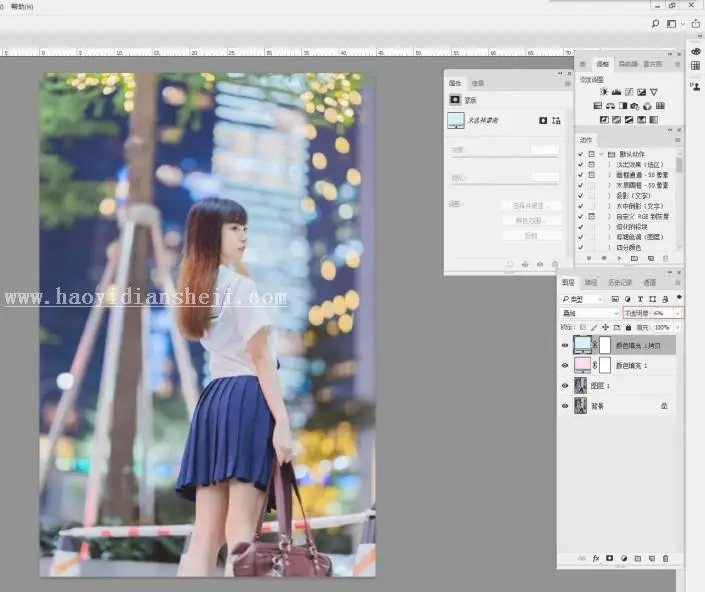Viewport: 705px width, 592px height.
Task: Toggle checkmark for 四分颜色 action
Action: (580, 247)
